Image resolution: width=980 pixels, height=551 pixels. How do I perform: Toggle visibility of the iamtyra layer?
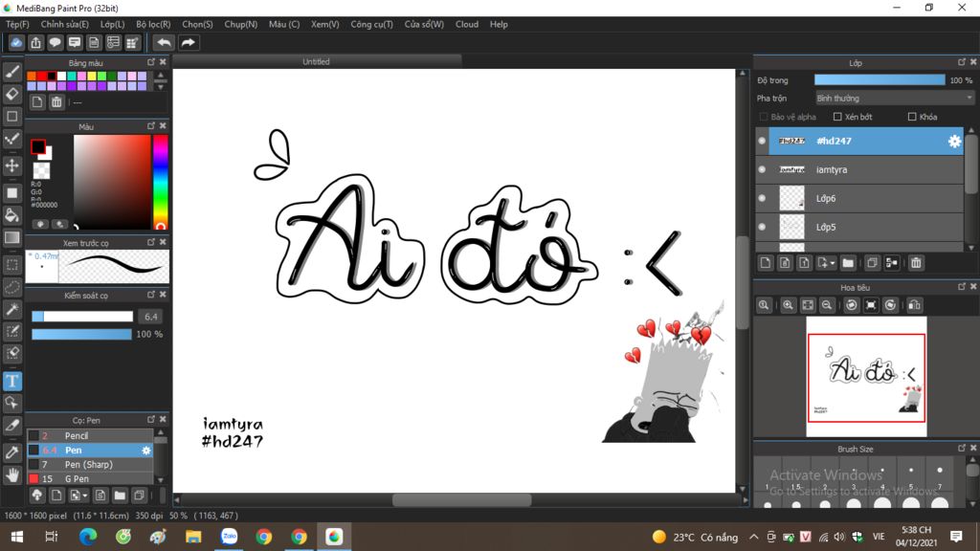pos(762,170)
